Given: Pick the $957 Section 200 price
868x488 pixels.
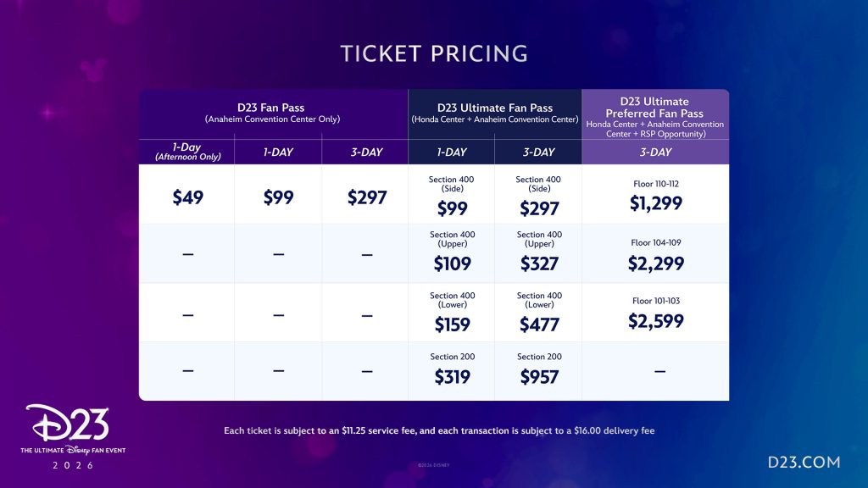Looking at the screenshot, I should [538, 377].
